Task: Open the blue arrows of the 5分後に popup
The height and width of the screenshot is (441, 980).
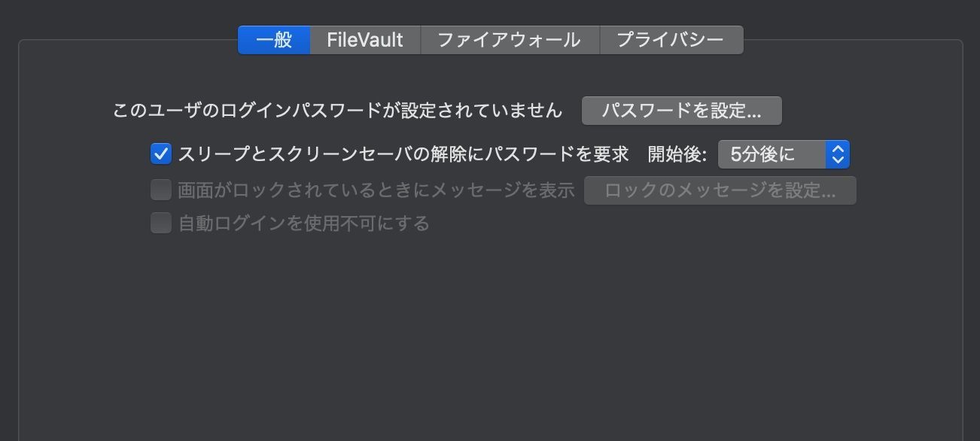Action: pos(838,154)
